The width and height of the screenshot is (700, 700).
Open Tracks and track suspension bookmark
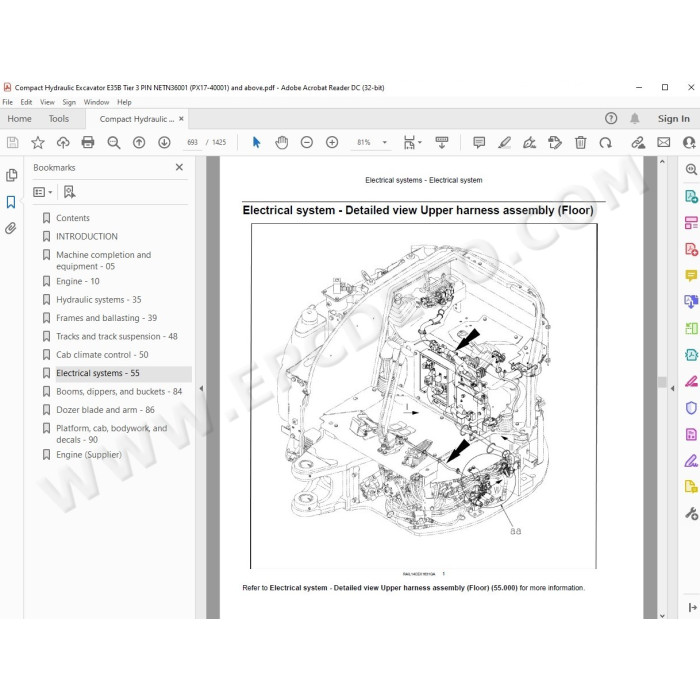pyautogui.click(x=117, y=336)
